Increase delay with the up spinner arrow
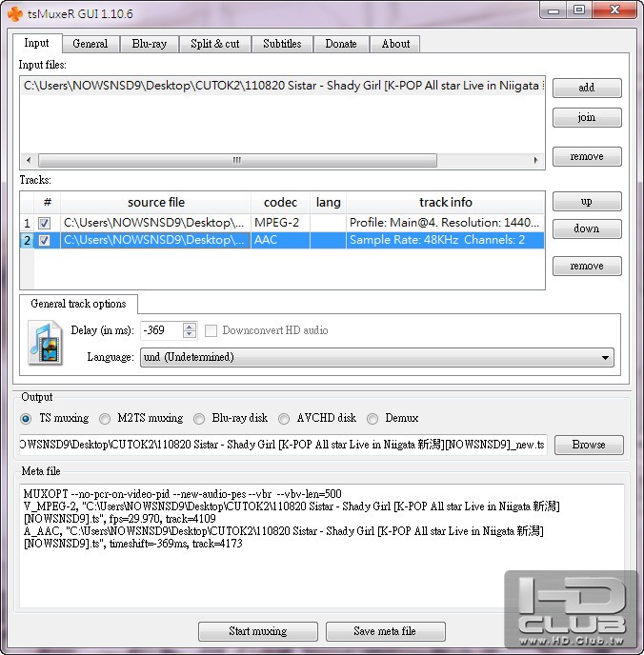This screenshot has width=644, height=655. (x=190, y=327)
